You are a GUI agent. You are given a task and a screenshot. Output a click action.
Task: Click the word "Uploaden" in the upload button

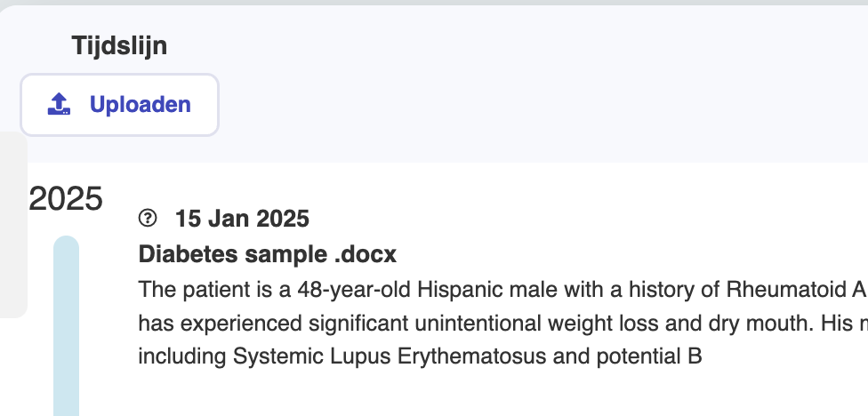[141, 105]
